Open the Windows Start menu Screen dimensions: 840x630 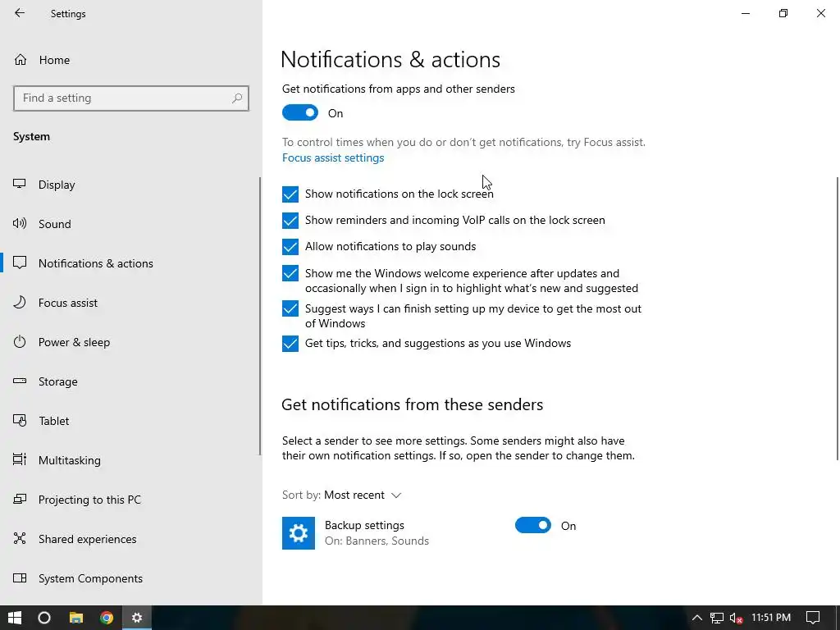tap(15, 618)
